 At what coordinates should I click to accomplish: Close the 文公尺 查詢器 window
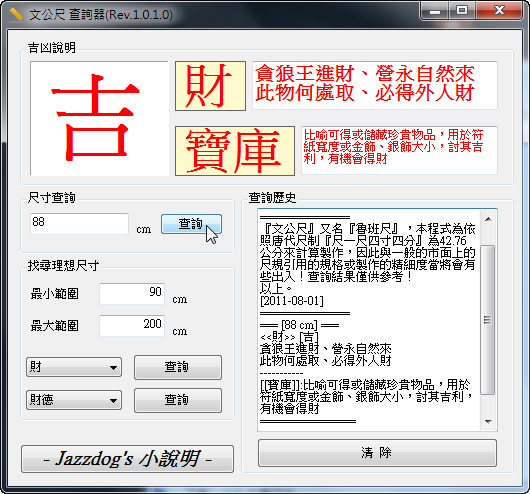click(499, 11)
